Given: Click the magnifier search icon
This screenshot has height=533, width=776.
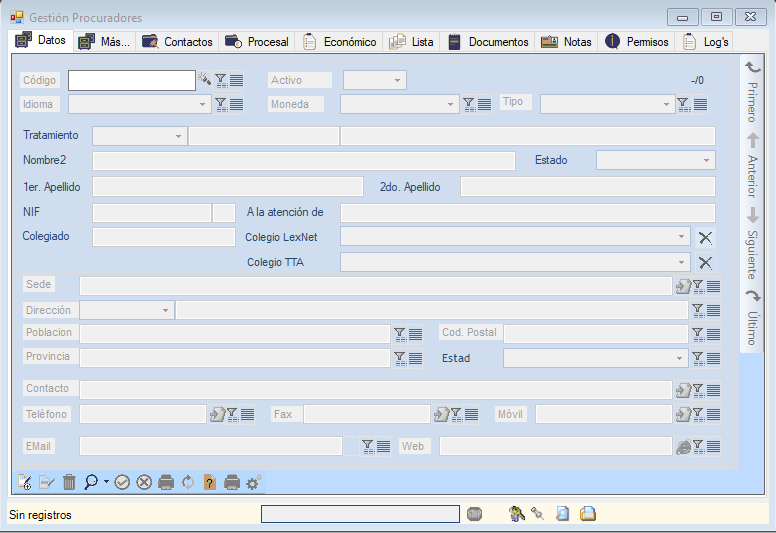Looking at the screenshot, I should 91,482.
